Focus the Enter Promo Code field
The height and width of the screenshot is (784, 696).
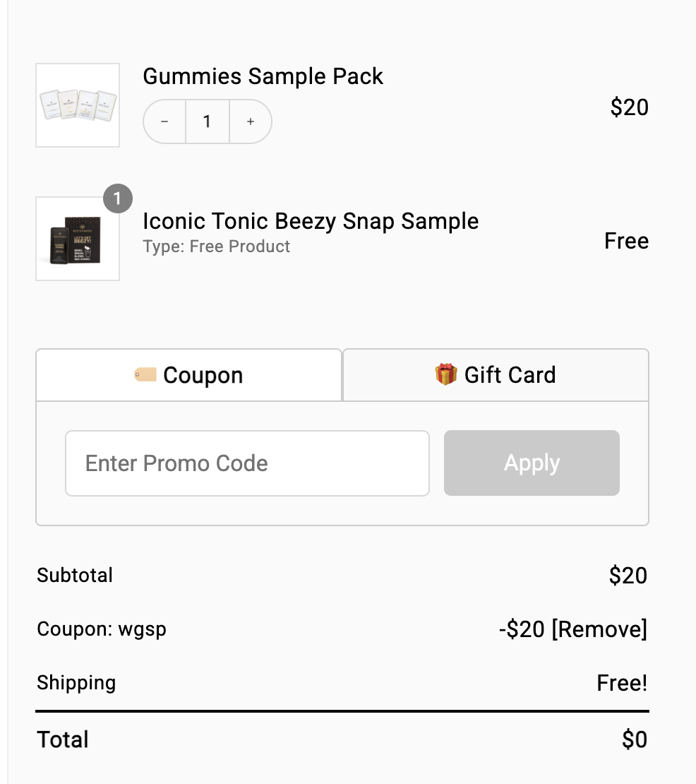coord(247,463)
